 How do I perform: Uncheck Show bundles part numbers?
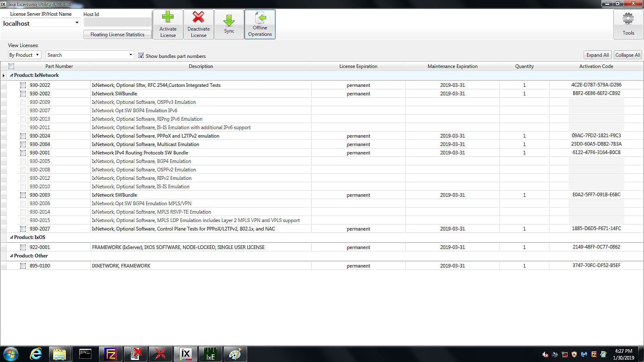tap(141, 56)
